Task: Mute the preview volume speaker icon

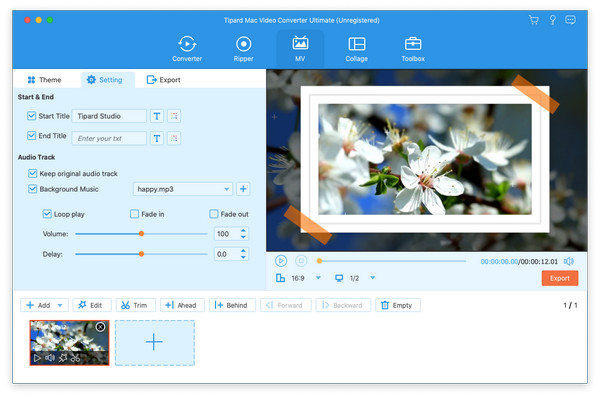Action: [x=569, y=261]
